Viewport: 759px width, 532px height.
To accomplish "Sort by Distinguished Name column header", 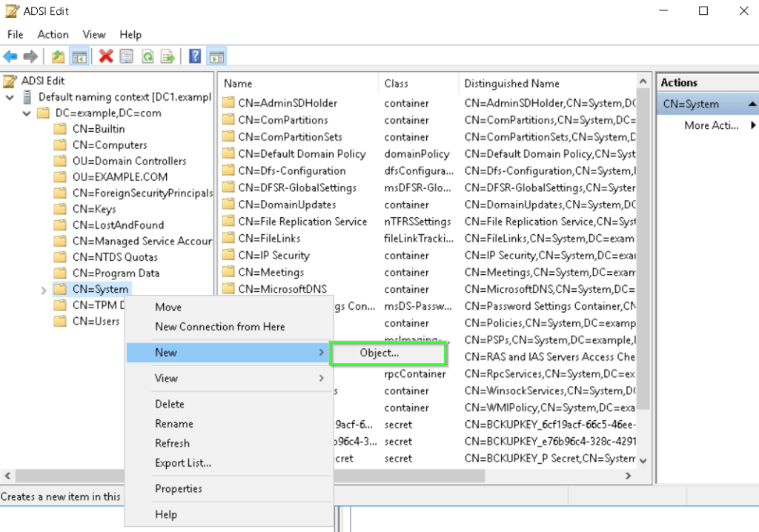I will click(511, 84).
